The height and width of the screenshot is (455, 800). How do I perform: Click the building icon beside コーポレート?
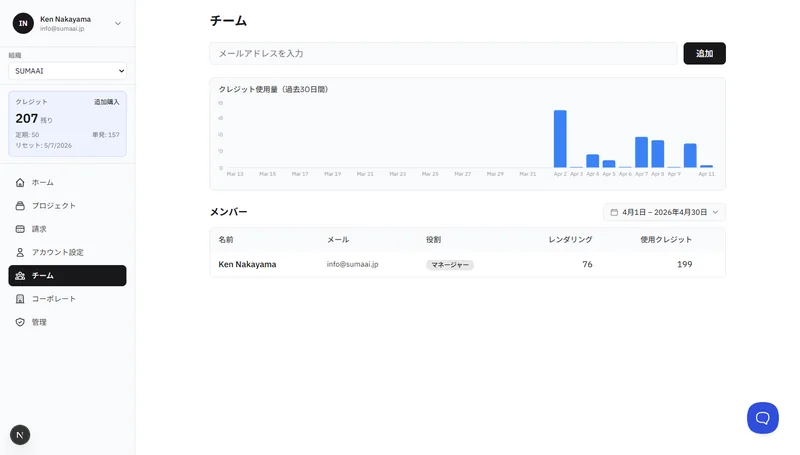point(20,299)
